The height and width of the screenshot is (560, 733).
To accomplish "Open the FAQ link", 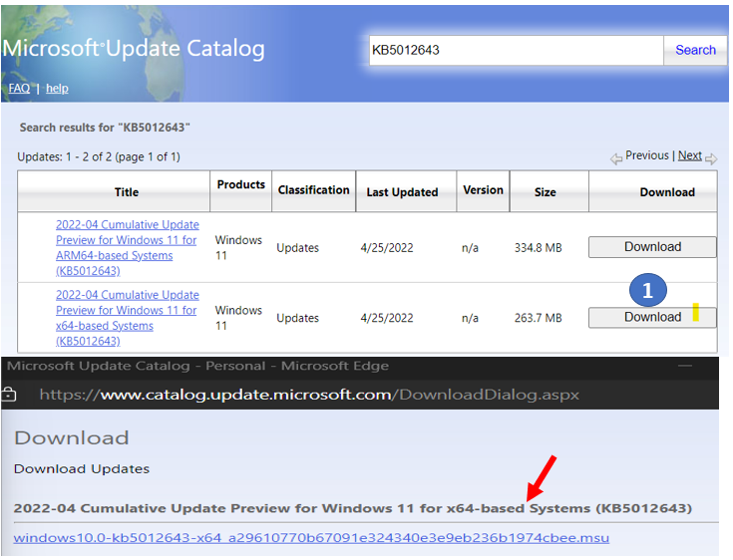I will coord(19,89).
